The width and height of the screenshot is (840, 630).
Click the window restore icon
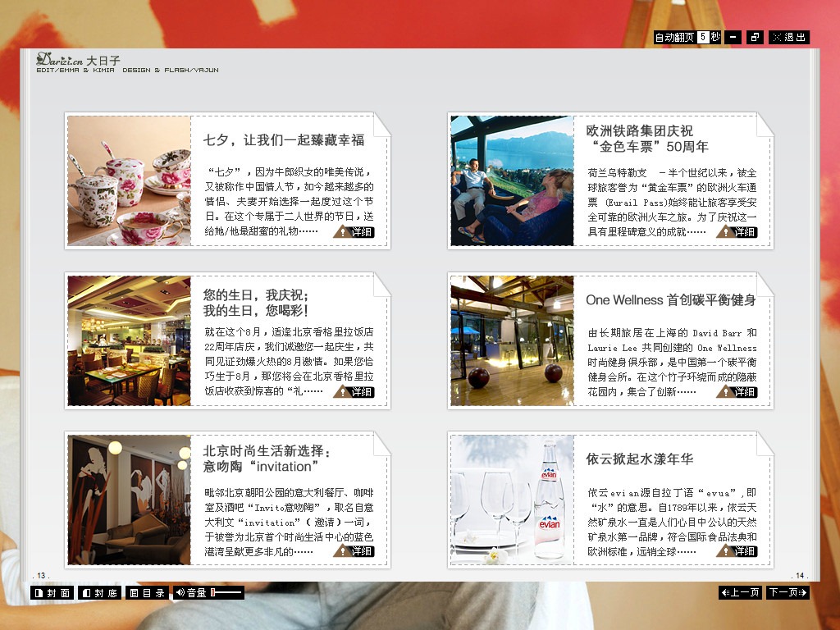pos(755,37)
